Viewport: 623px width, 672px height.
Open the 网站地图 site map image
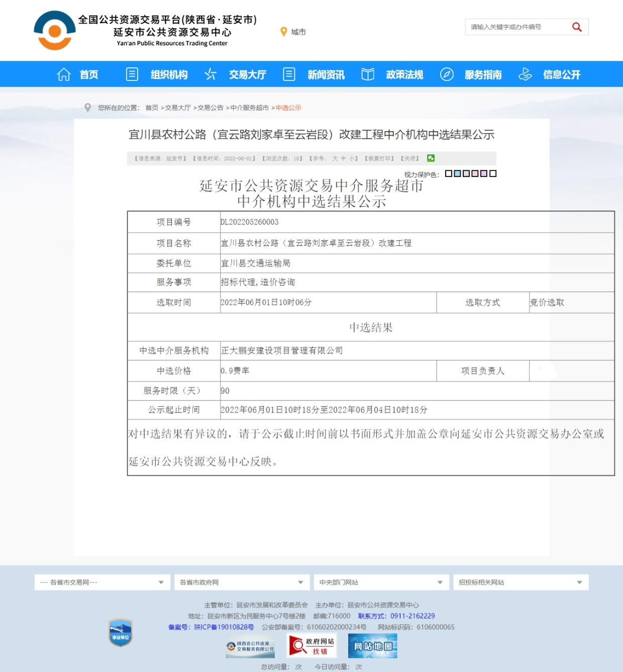pos(372,646)
